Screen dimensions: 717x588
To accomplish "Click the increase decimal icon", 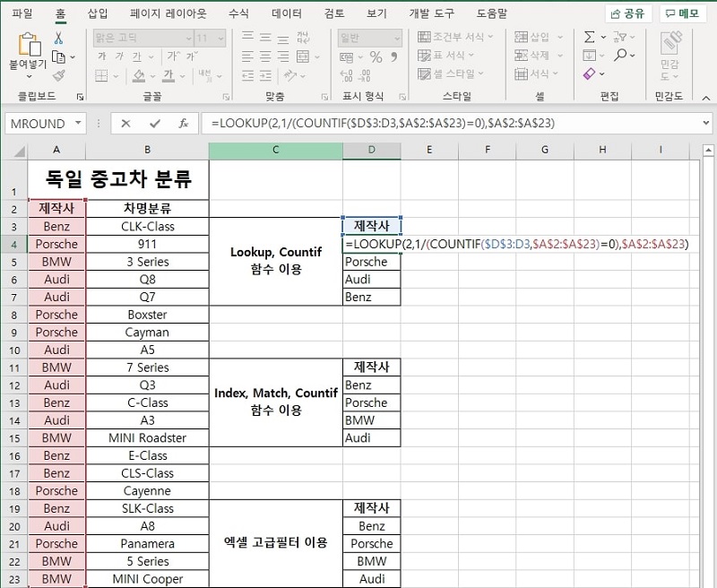I will pos(347,75).
